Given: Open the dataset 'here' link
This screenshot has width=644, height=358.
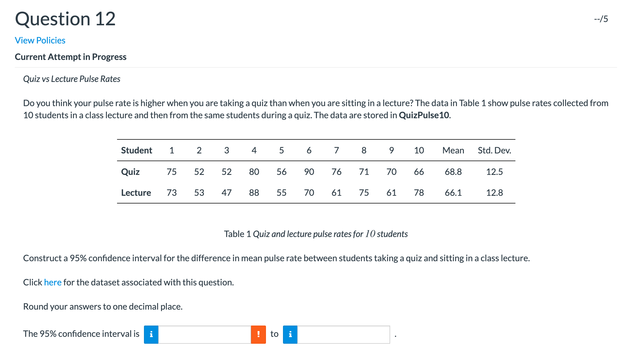Looking at the screenshot, I should 53,282.
